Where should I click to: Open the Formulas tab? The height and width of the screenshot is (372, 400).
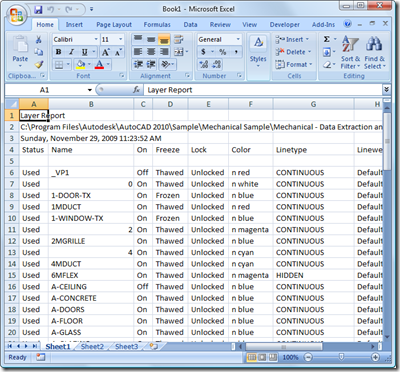point(157,25)
